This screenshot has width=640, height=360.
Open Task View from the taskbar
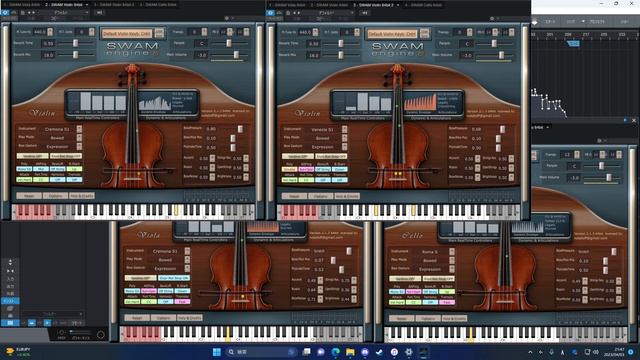306,352
